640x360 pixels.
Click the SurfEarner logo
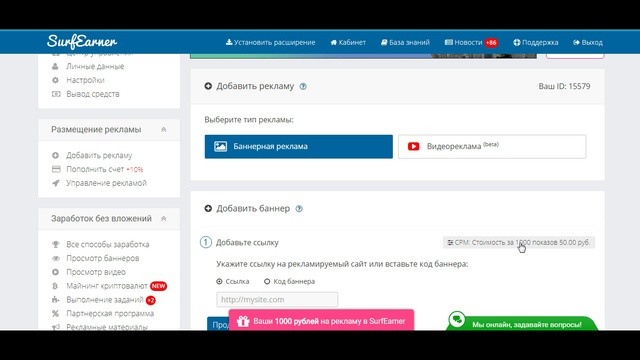coord(82,42)
